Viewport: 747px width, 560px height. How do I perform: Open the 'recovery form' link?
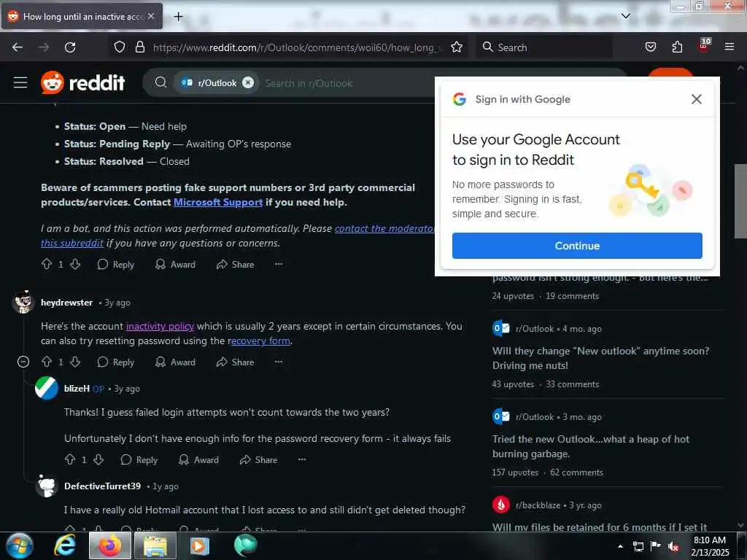[x=259, y=341]
